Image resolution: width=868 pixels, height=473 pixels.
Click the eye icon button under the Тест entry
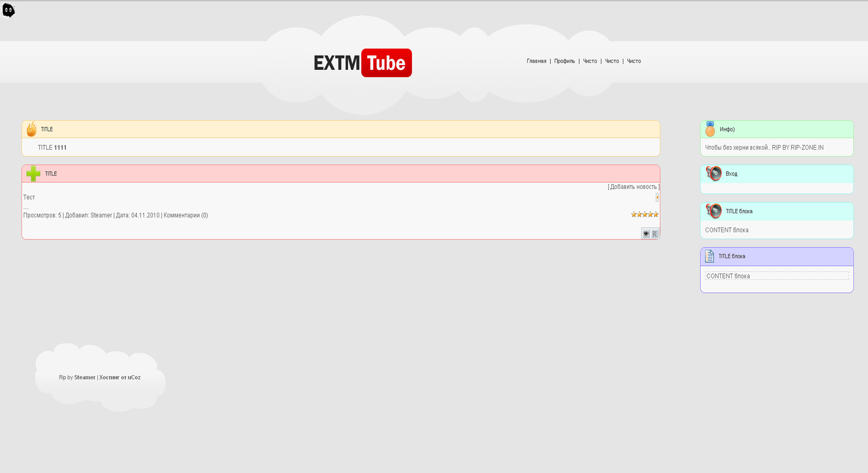[x=646, y=233]
